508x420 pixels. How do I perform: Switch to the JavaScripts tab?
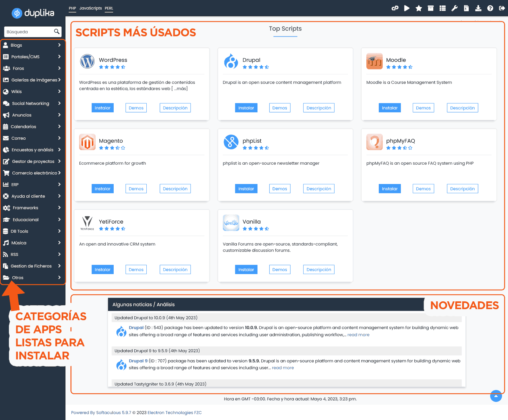[90, 8]
